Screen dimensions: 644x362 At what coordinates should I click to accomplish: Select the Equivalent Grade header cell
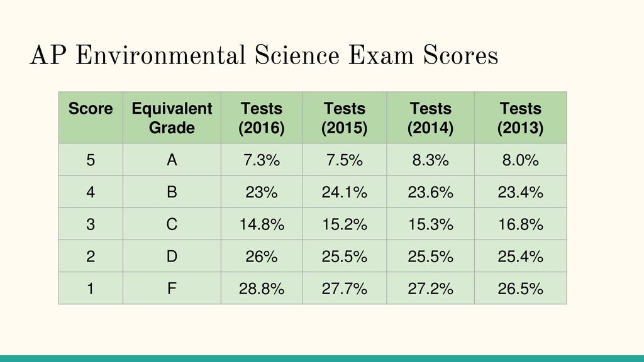click(172, 118)
